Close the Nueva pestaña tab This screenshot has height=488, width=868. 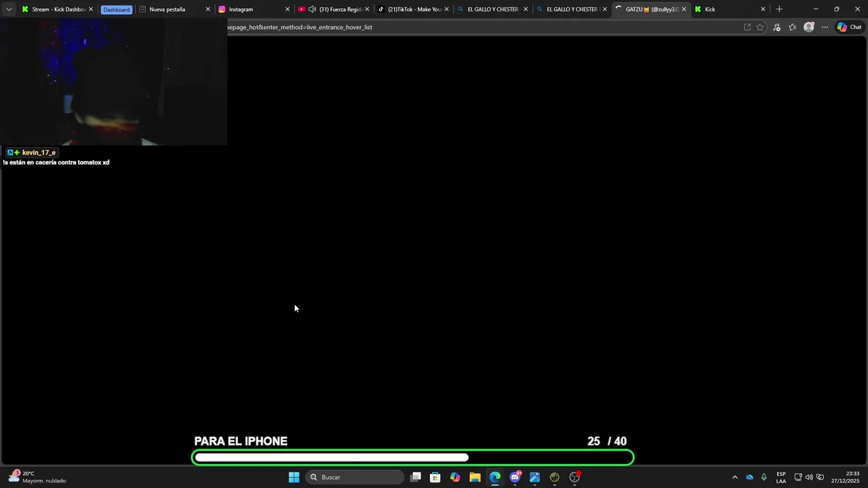point(208,9)
